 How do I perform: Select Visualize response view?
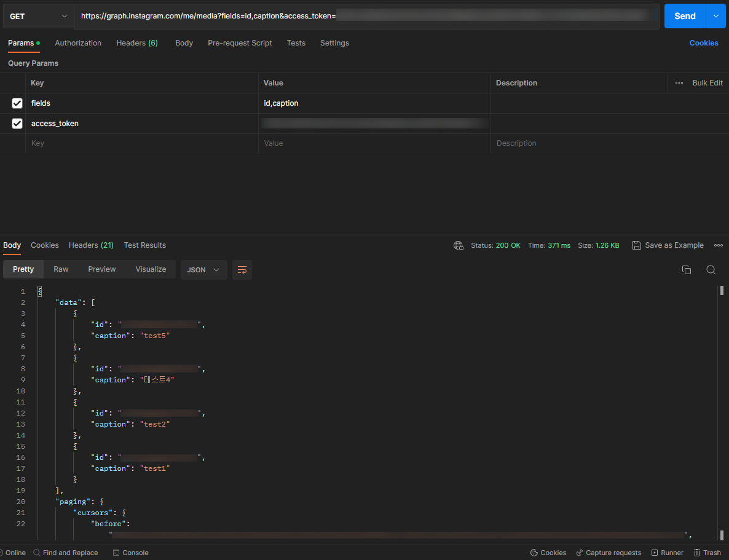click(x=151, y=269)
